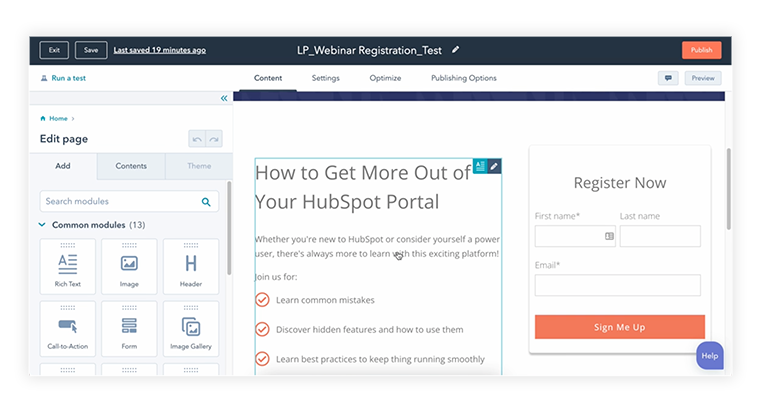Screen dimensions: 760x411
Task: Click the edit pencil icon on heading module
Action: click(x=494, y=166)
